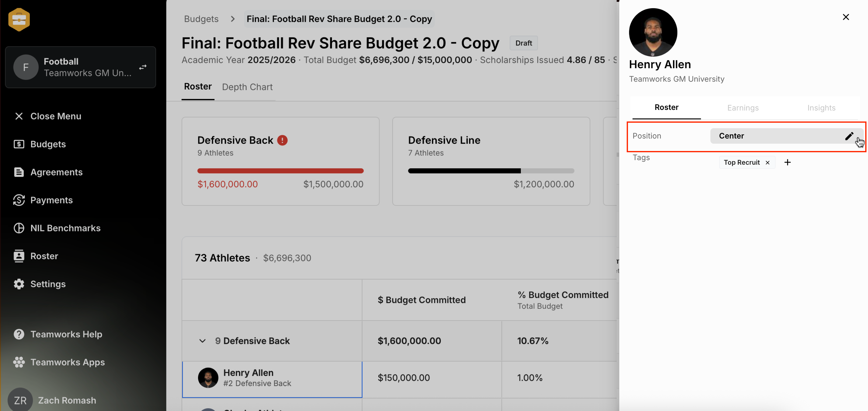
Task: Open Teamworks Help
Action: (x=58, y=334)
